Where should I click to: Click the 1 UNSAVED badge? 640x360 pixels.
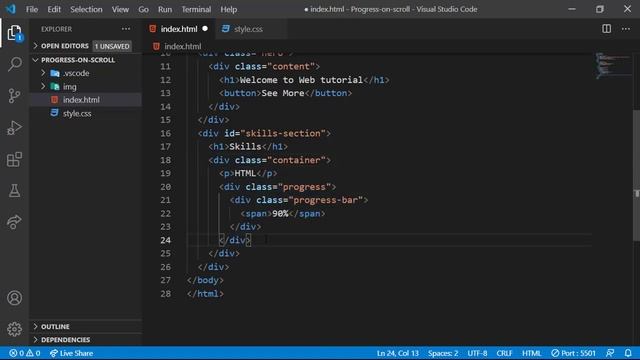[112, 46]
